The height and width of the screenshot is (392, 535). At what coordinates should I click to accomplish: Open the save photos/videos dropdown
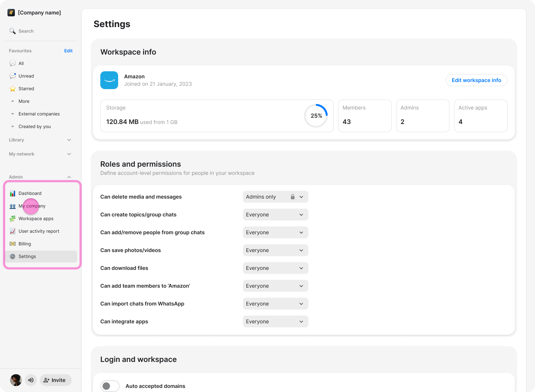click(x=276, y=250)
